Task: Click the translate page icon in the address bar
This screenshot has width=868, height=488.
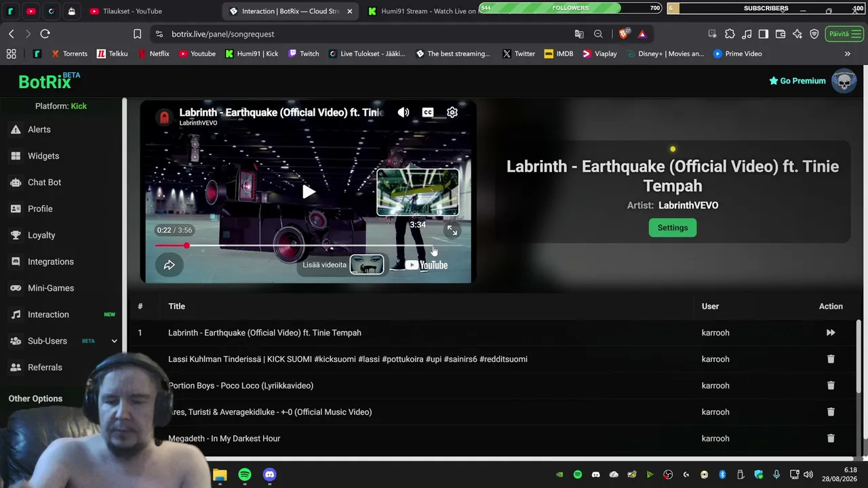Action: [579, 34]
